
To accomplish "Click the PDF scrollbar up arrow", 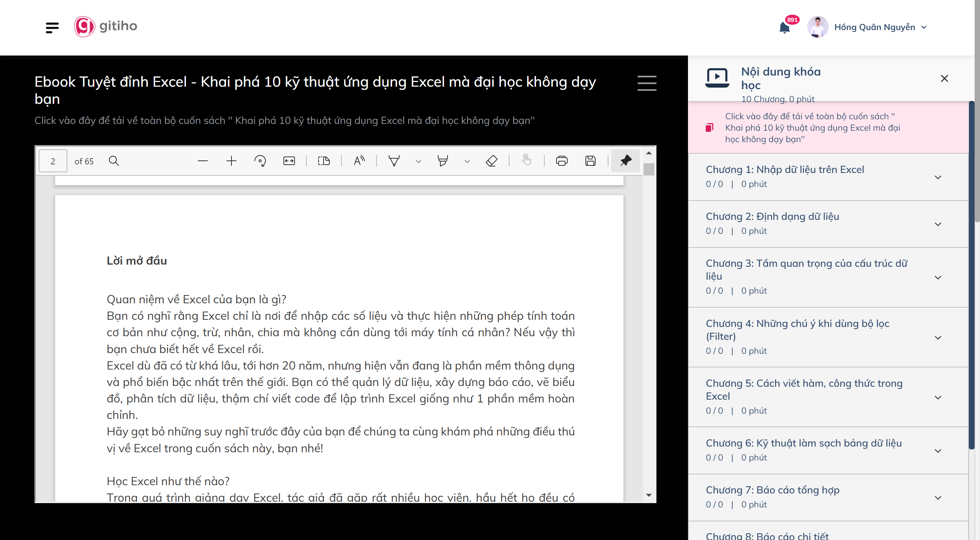I will [649, 153].
